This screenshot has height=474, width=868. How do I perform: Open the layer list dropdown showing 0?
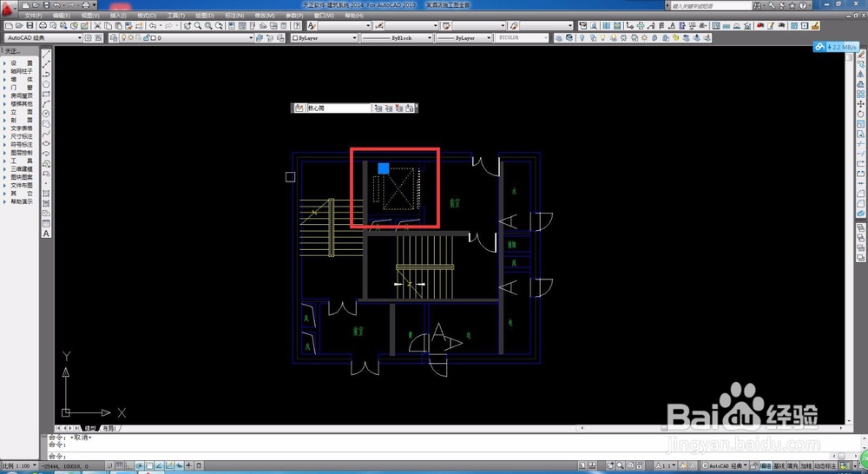click(187, 38)
